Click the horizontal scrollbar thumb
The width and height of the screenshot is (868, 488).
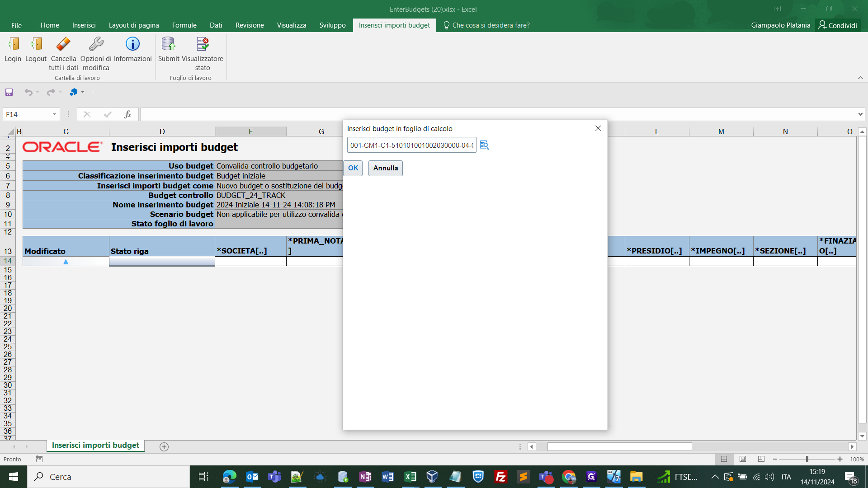click(619, 446)
